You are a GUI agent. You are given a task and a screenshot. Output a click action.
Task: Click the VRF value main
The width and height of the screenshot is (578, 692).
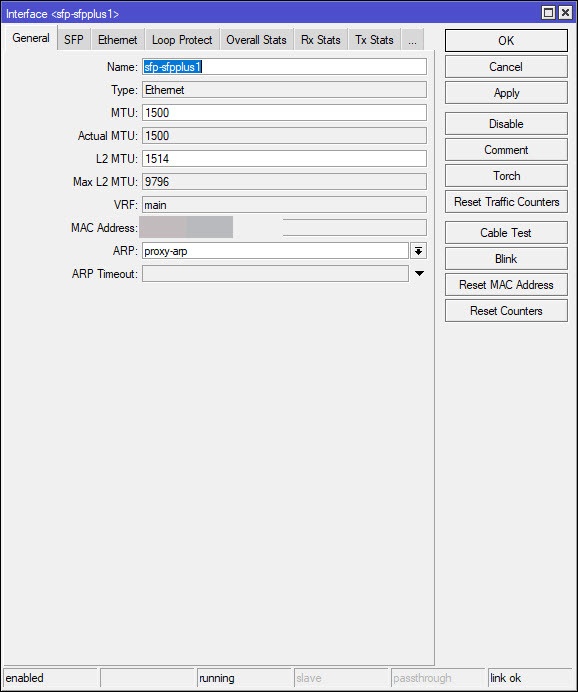tap(284, 205)
